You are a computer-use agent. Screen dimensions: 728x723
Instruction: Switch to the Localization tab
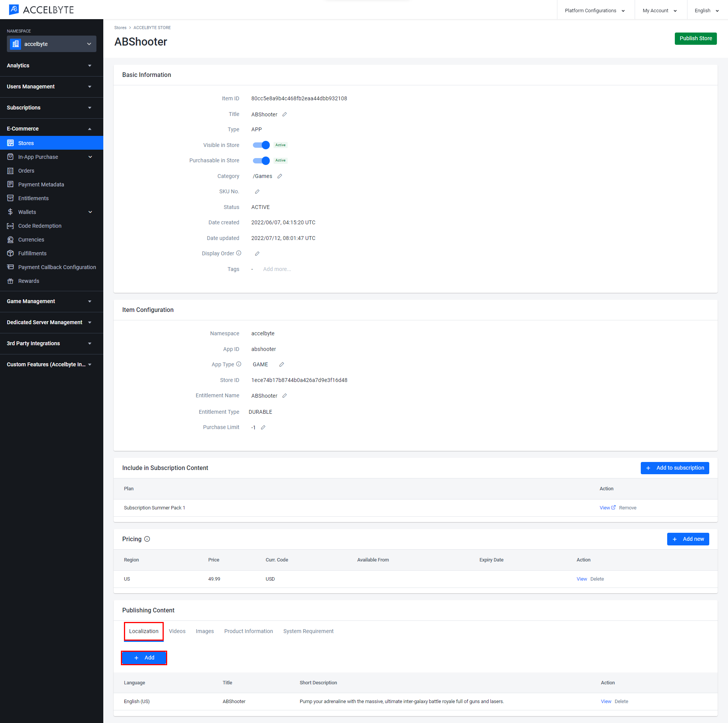[x=143, y=631]
